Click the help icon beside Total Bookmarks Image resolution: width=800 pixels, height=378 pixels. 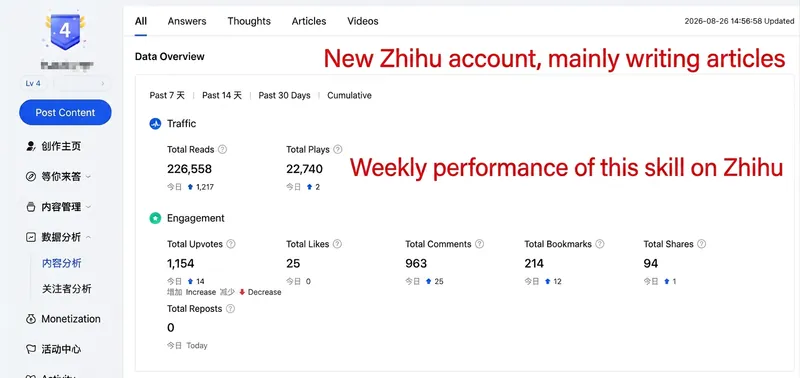coord(599,244)
